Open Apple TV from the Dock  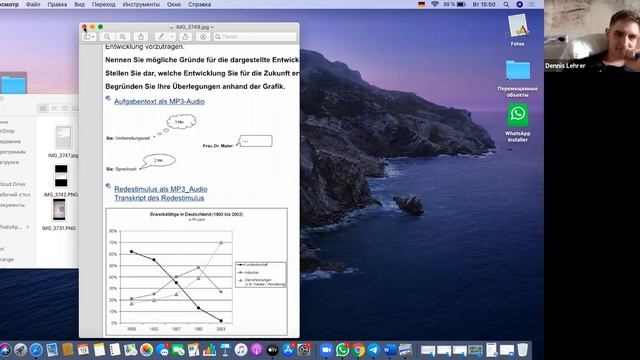(x=272, y=350)
